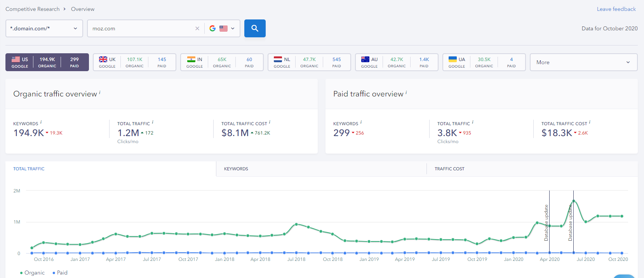Viewport: 644px width, 278px height.
Task: Select the AU Google database card
Action: (x=397, y=62)
